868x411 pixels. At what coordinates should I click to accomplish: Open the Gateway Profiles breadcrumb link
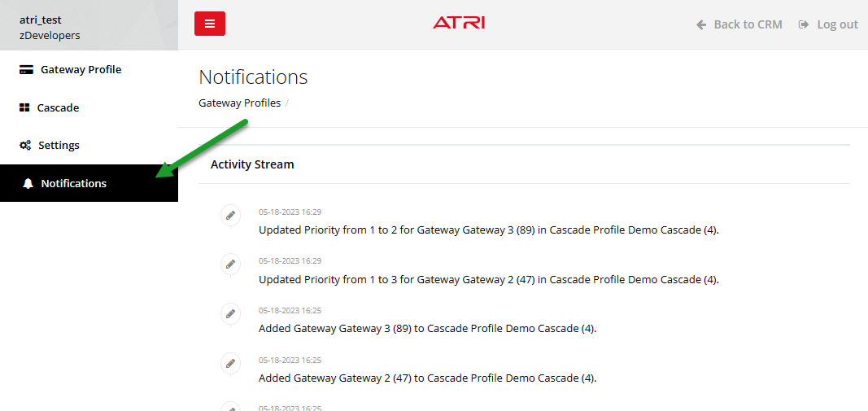tap(239, 103)
